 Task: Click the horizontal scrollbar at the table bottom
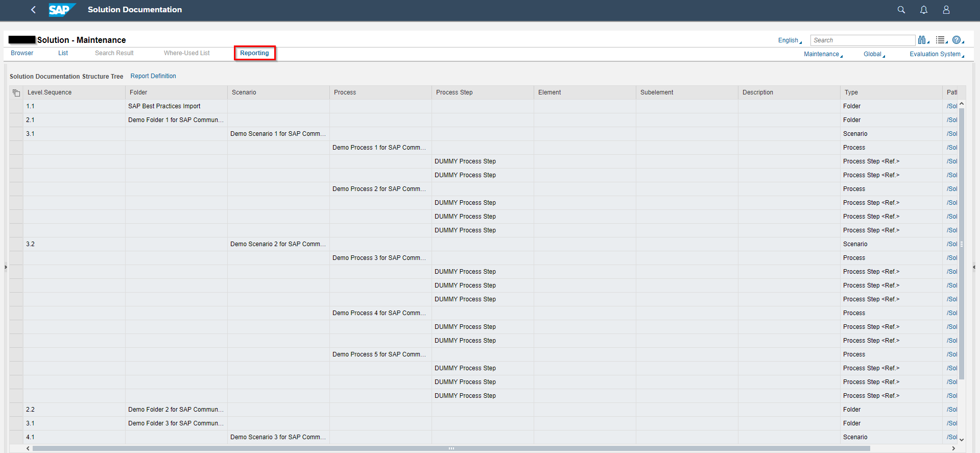(451, 448)
